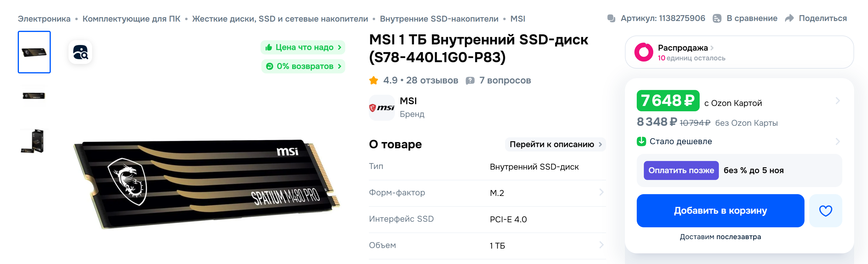Expand the Ozon Card price details chevron
The width and height of the screenshot is (868, 264).
(x=837, y=101)
